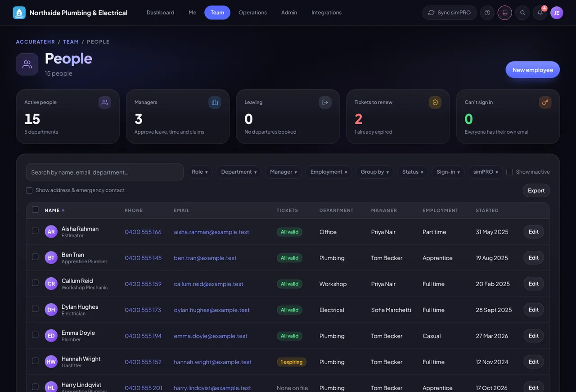Image resolution: width=576 pixels, height=392 pixels.
Task: Click the Active people card icon
Action: (x=105, y=102)
